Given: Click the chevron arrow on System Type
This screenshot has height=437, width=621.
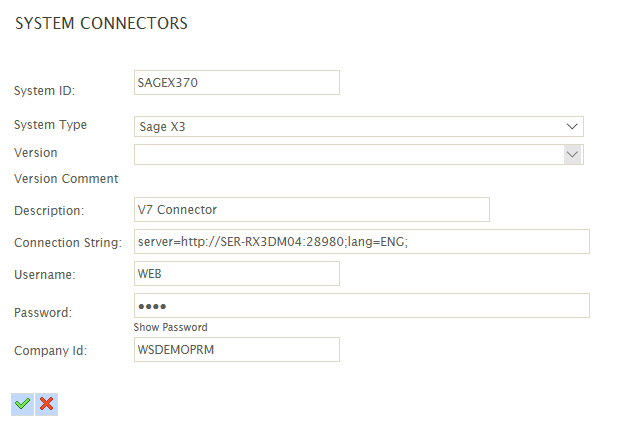Looking at the screenshot, I should coord(573,127).
